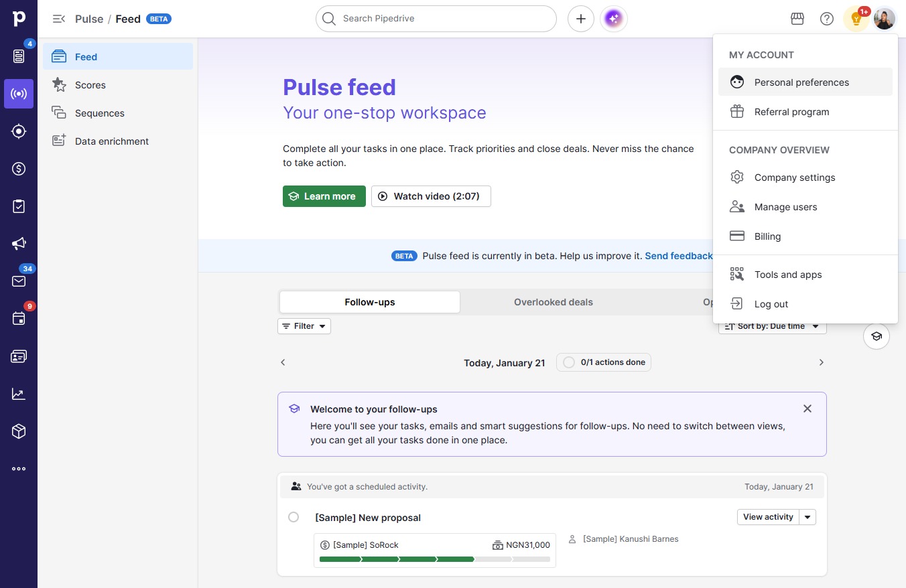Switch to the Overlooked deals tab
Screen dimensions: 906x588
tap(554, 302)
